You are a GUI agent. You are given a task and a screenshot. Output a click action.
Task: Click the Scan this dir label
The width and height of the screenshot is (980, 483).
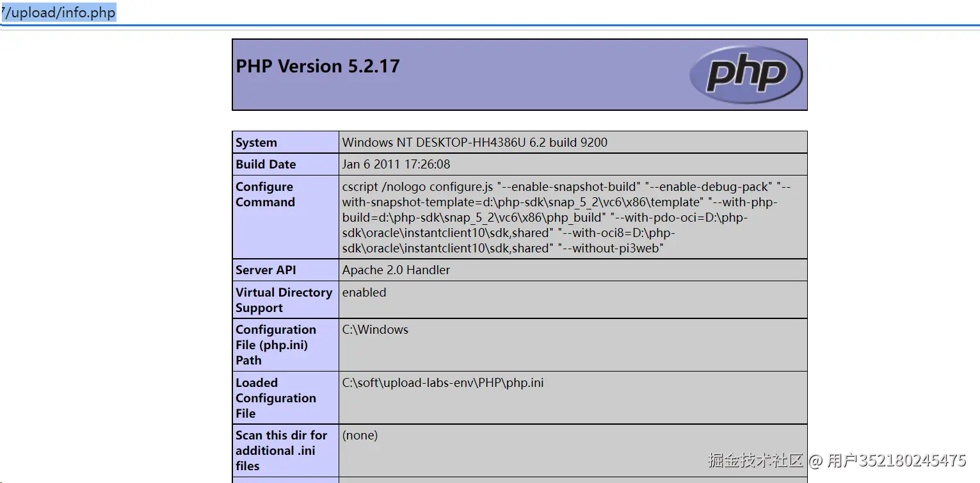pos(281,450)
